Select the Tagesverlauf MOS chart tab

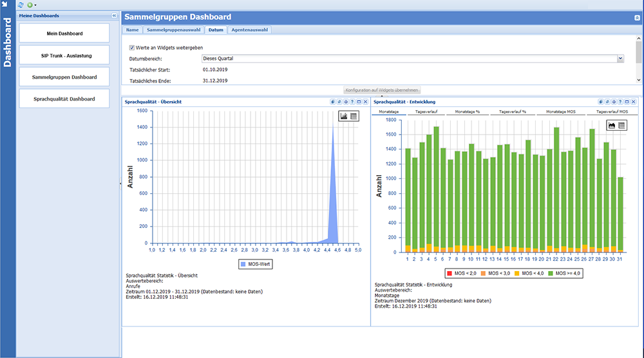pyautogui.click(x=612, y=111)
